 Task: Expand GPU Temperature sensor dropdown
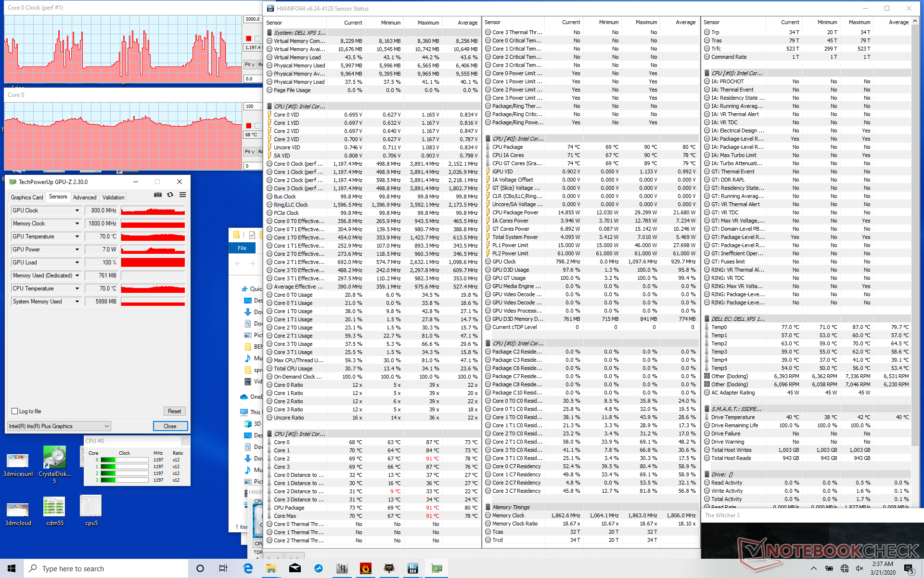77,236
